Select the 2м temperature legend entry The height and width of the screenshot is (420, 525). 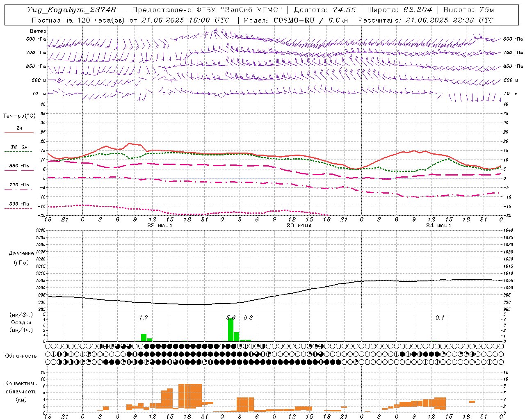[19, 128]
